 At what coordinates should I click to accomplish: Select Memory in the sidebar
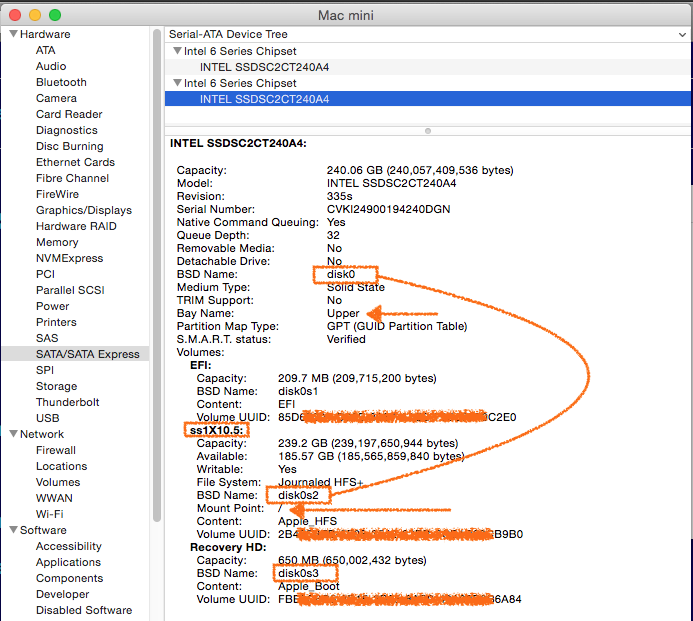tap(57, 242)
